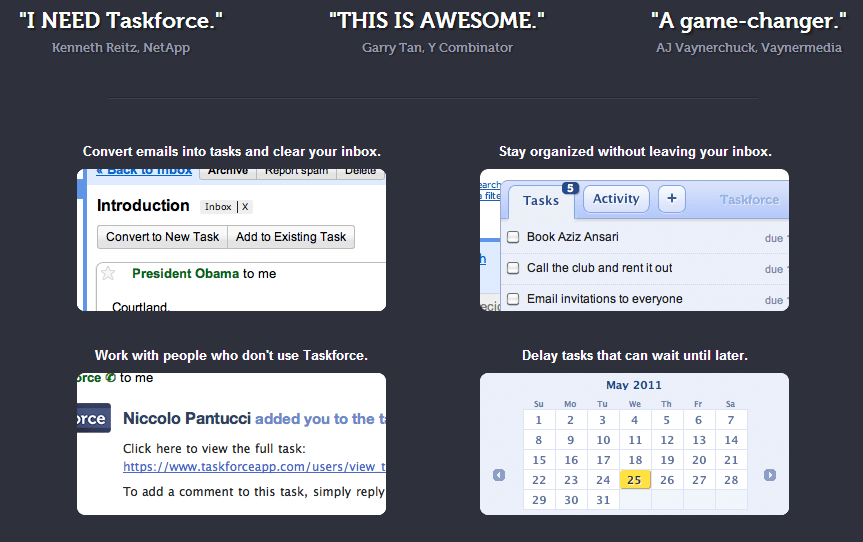Click the plus button beside Activity tab
This screenshot has width=863, height=542.
click(671, 199)
